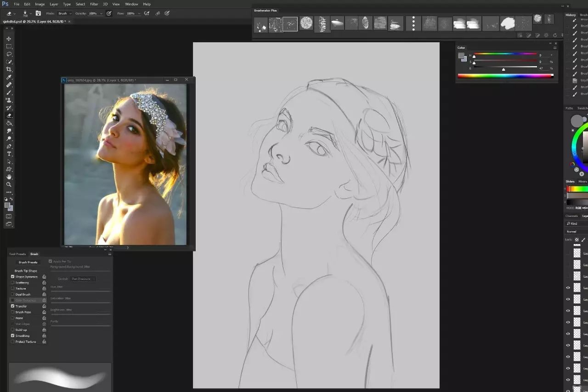This screenshot has height=392, width=588.
Task: Select the Type tool
Action: coord(9,154)
